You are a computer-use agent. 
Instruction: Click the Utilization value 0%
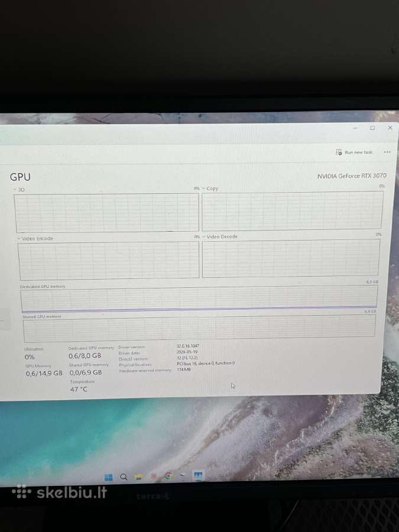[30, 357]
